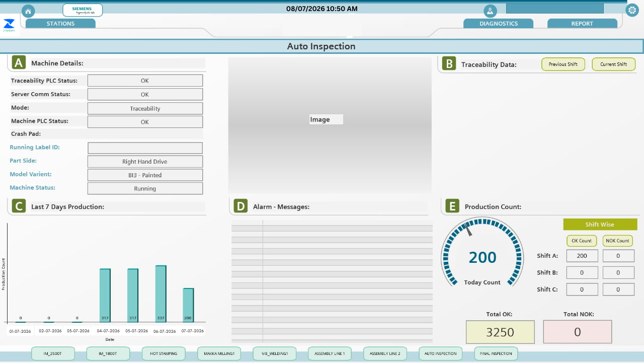The height and width of the screenshot is (363, 644).
Task: Click the Traceability PLC Status value
Action: [x=145, y=81]
